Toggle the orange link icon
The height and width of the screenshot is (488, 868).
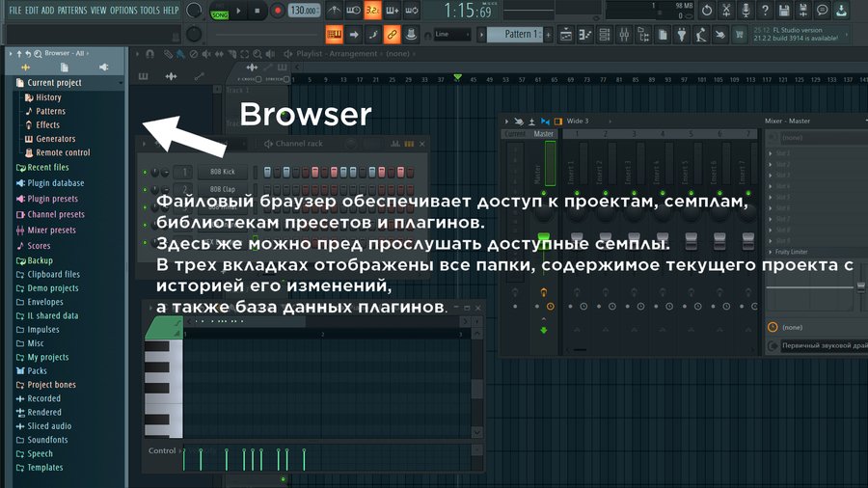pos(392,35)
